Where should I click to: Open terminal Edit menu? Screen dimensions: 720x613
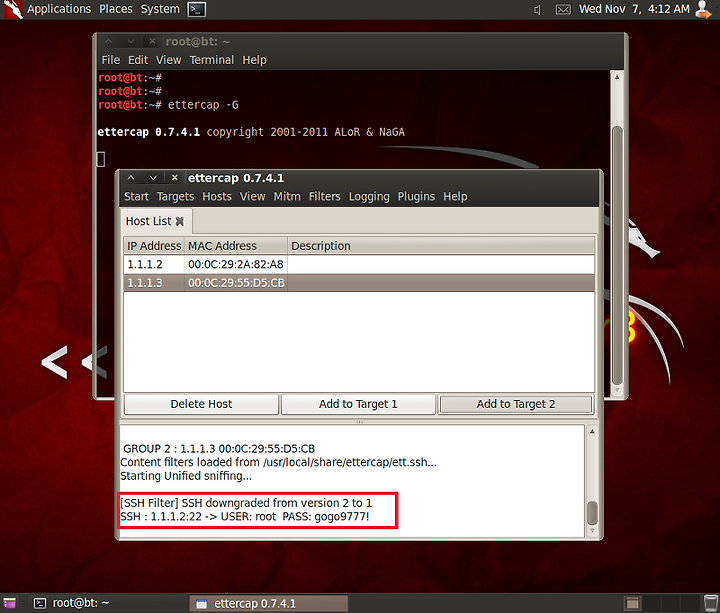138,60
